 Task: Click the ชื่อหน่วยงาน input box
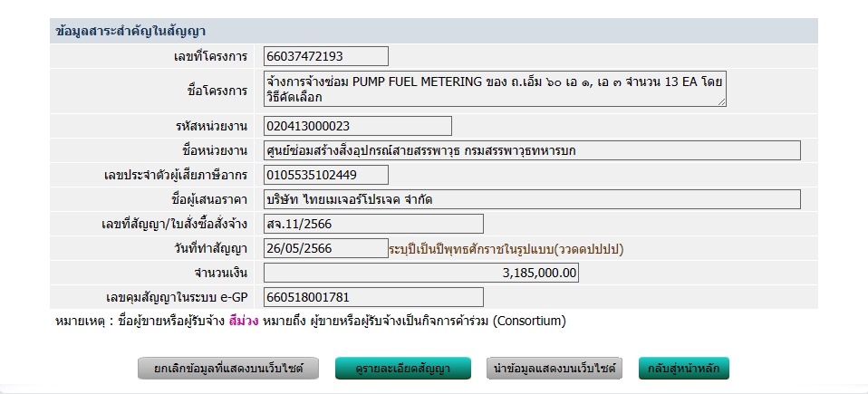(x=532, y=150)
